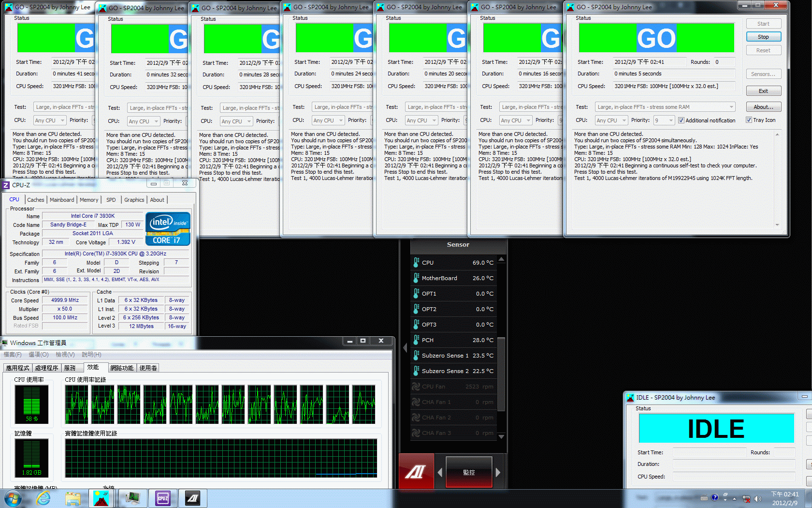The height and width of the screenshot is (508, 812).
Task: Switch to the Memory tab in CPU-Z
Action: click(x=89, y=200)
